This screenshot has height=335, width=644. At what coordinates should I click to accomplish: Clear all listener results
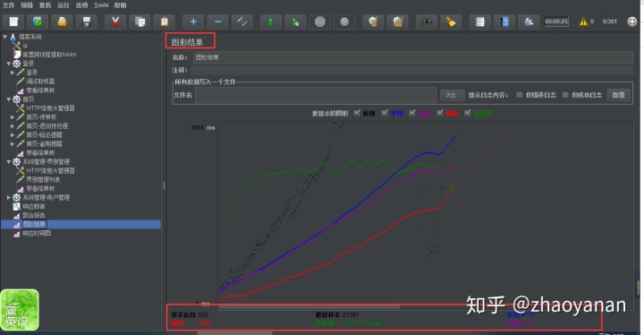tap(397, 21)
